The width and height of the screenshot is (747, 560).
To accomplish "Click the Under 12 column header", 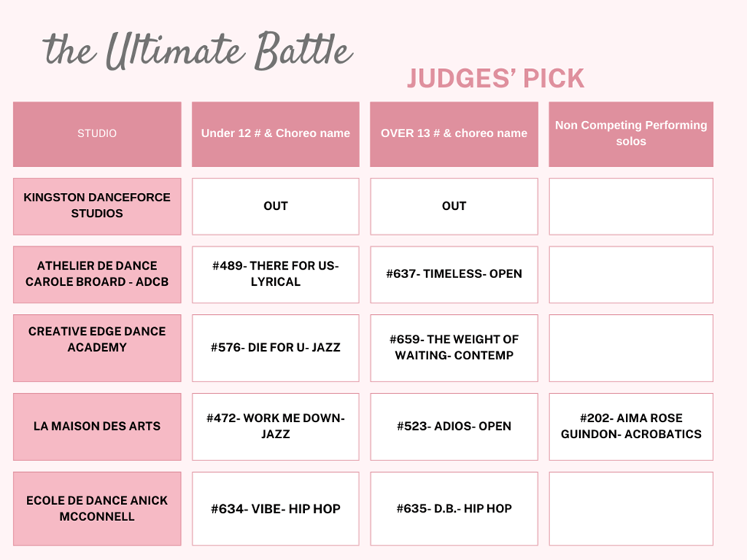I will coord(275,133).
